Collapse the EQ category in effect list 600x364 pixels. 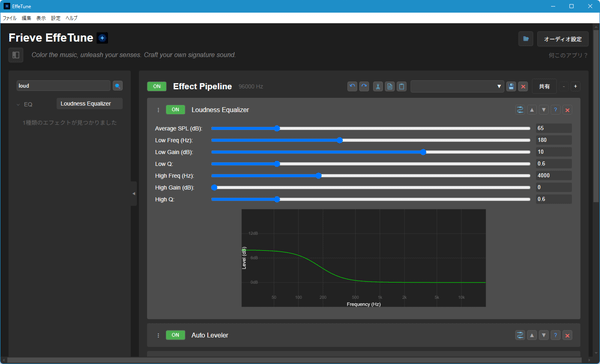pos(18,104)
